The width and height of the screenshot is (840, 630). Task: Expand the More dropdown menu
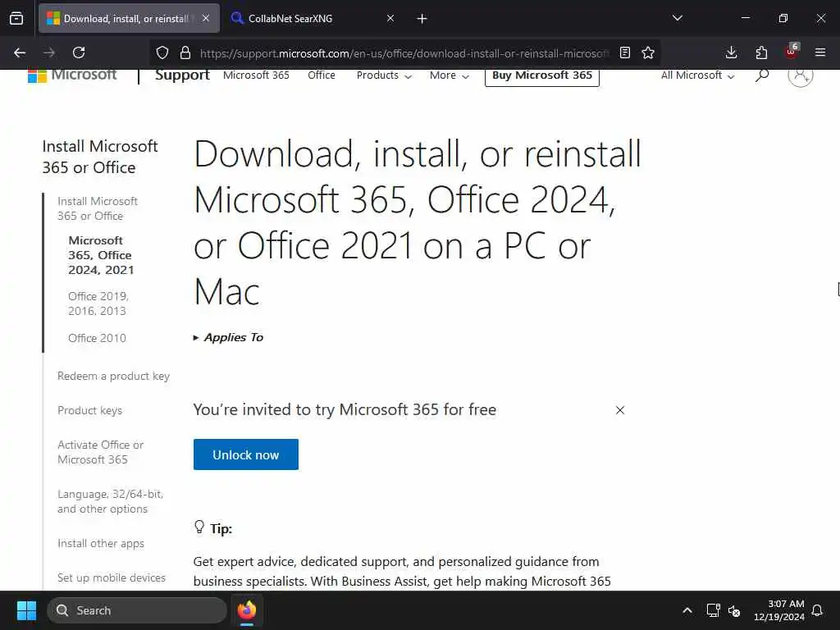pos(450,75)
